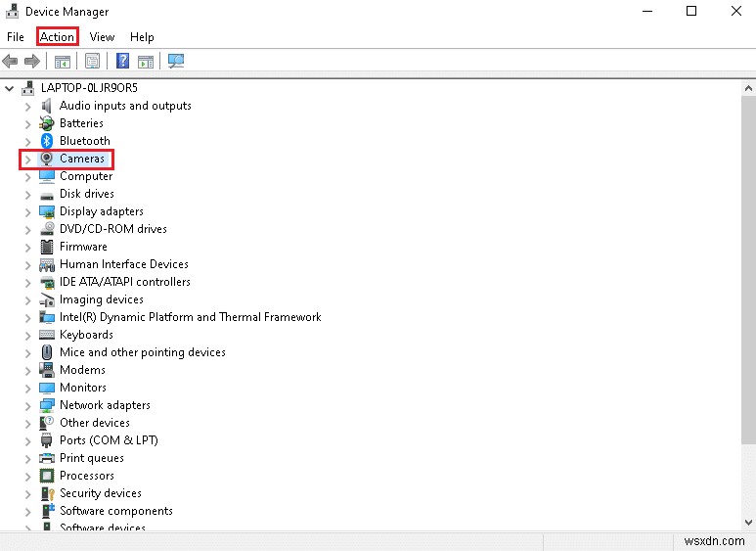Viewport: 756px width, 551px height.
Task: Click the Mice and other pointing devices icon
Action: pyautogui.click(x=47, y=352)
